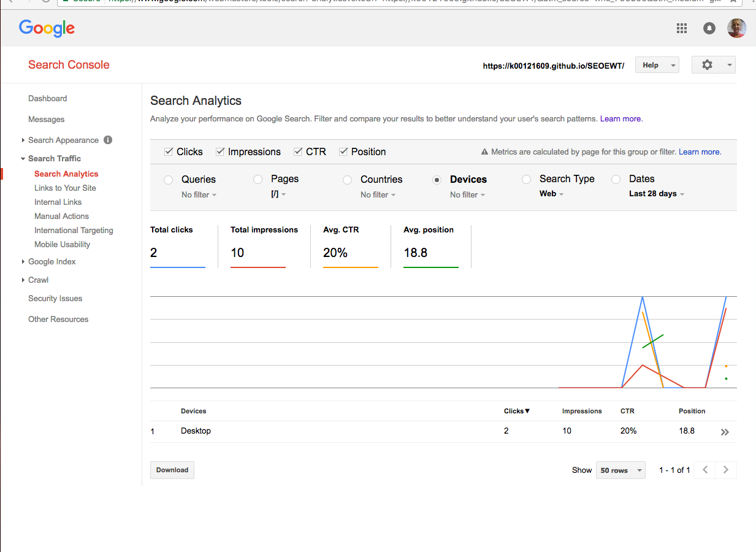Select the Queries radio button
Screen dimensions: 756x552
168,180
